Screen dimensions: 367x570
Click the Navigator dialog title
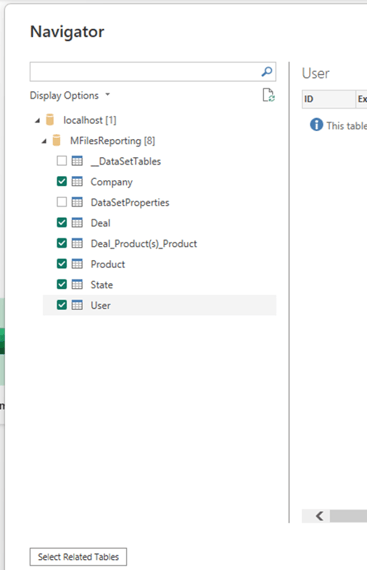(x=67, y=32)
